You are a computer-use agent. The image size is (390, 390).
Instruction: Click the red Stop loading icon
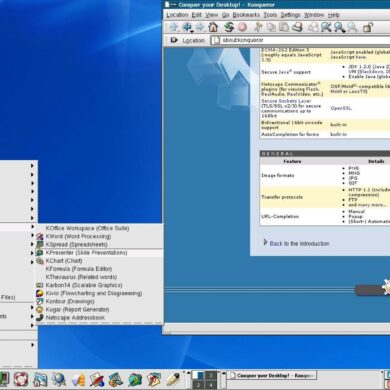coord(242,27)
